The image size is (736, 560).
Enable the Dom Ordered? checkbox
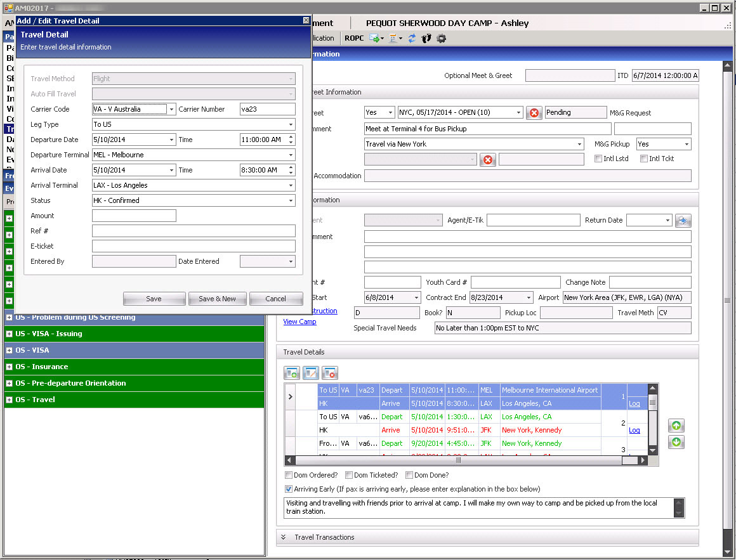pyautogui.click(x=289, y=475)
